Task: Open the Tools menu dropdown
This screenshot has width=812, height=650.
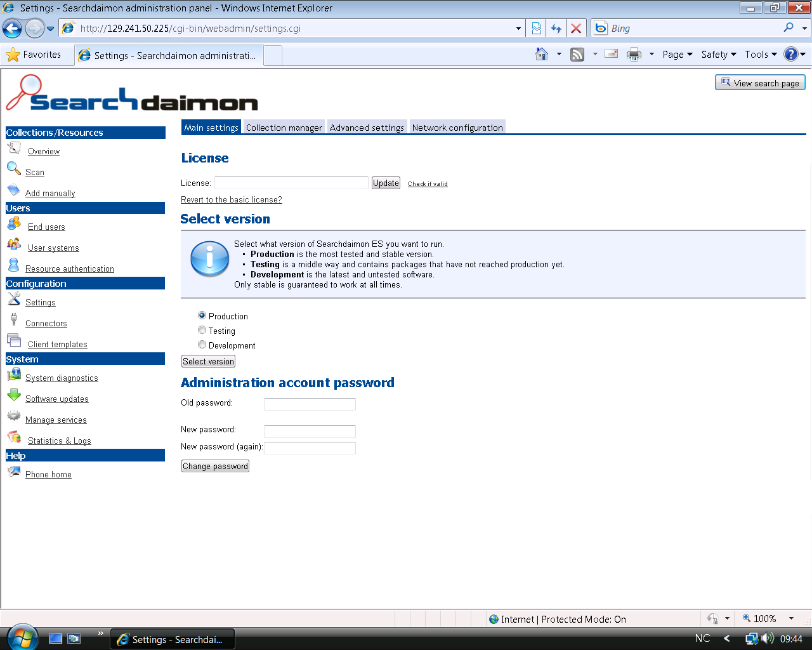Action: pos(761,55)
